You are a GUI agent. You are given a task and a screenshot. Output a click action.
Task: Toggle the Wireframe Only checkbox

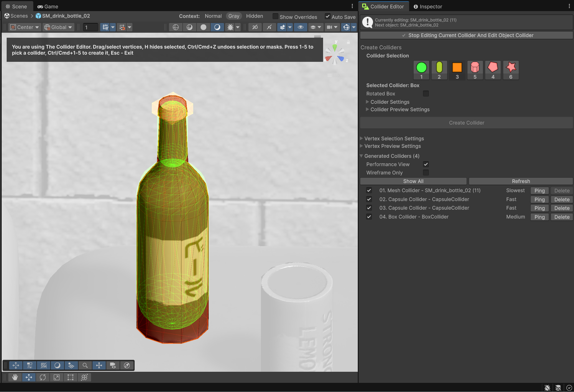(x=426, y=173)
